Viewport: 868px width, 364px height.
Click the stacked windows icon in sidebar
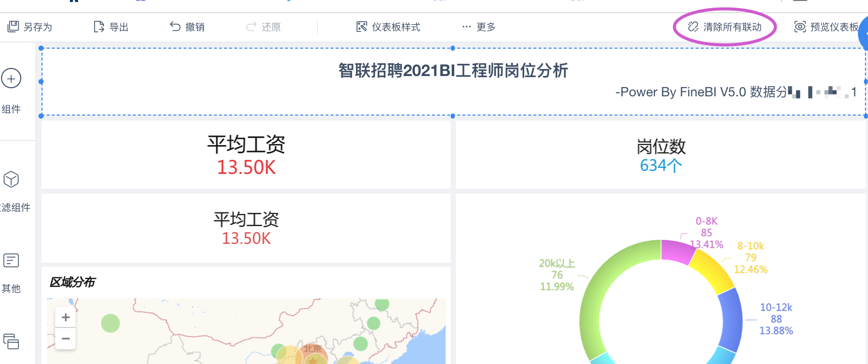[x=11, y=341]
